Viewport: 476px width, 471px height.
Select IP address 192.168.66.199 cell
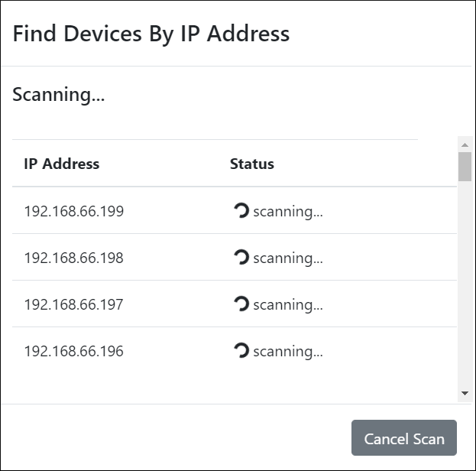[74, 212]
